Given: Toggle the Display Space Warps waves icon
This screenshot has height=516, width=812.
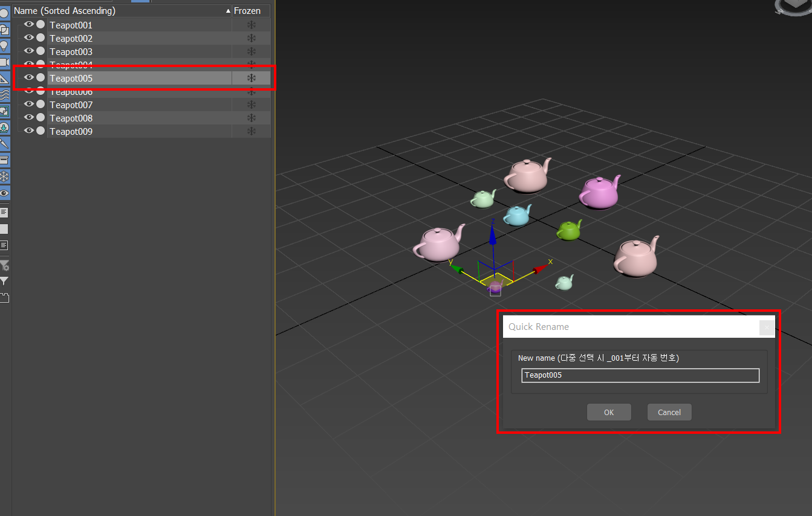Looking at the screenshot, I should click(4, 95).
